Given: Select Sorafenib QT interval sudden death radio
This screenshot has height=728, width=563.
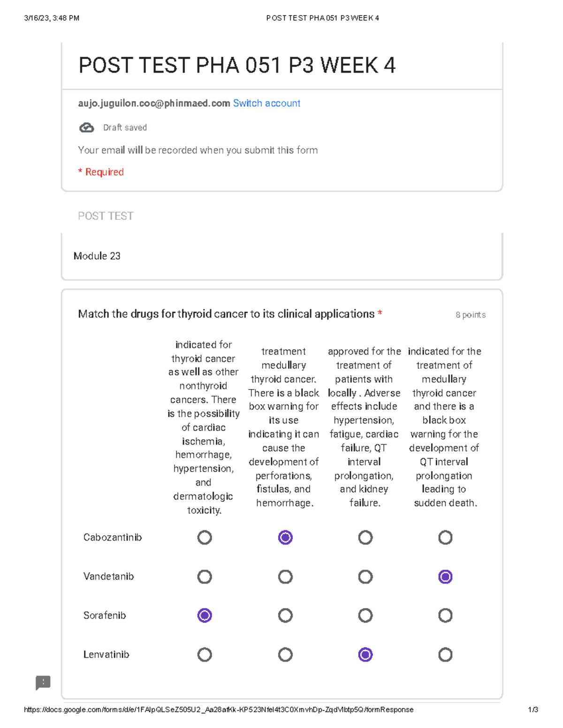Looking at the screenshot, I should click(445, 615).
